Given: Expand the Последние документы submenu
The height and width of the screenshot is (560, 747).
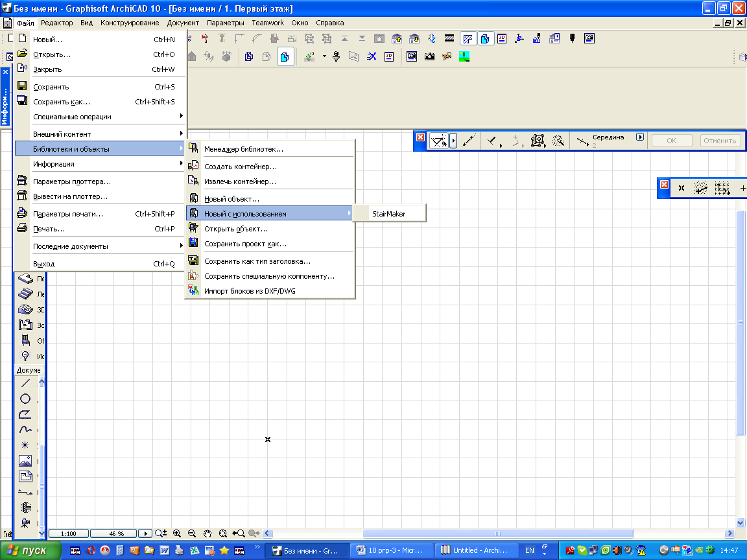Looking at the screenshot, I should point(101,246).
